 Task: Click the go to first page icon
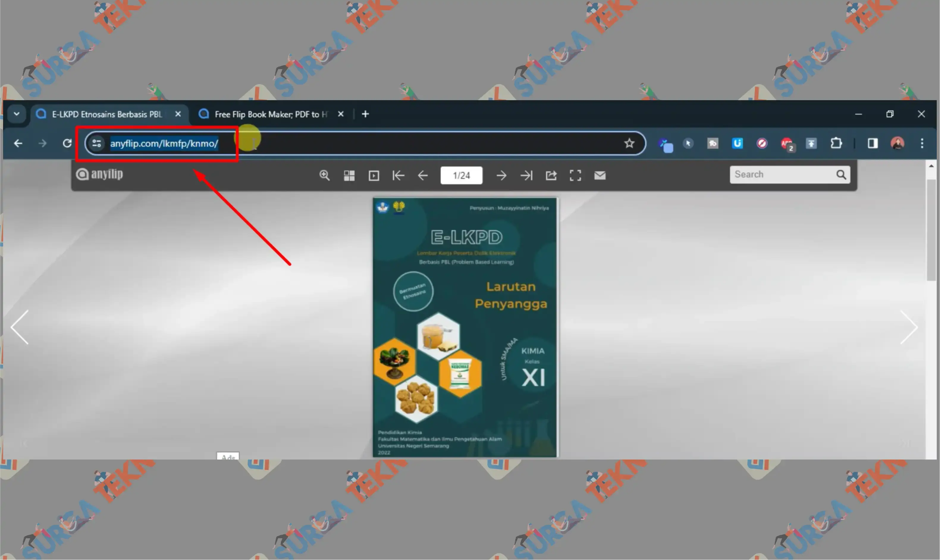tap(398, 175)
